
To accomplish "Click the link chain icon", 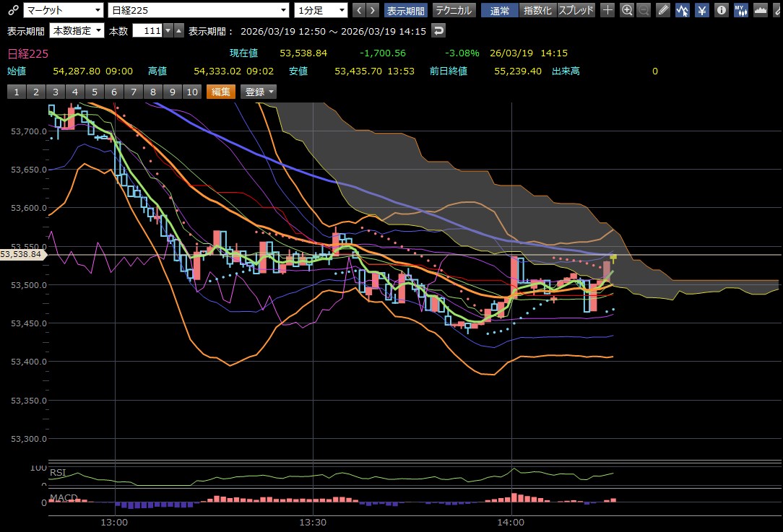I will (12, 10).
